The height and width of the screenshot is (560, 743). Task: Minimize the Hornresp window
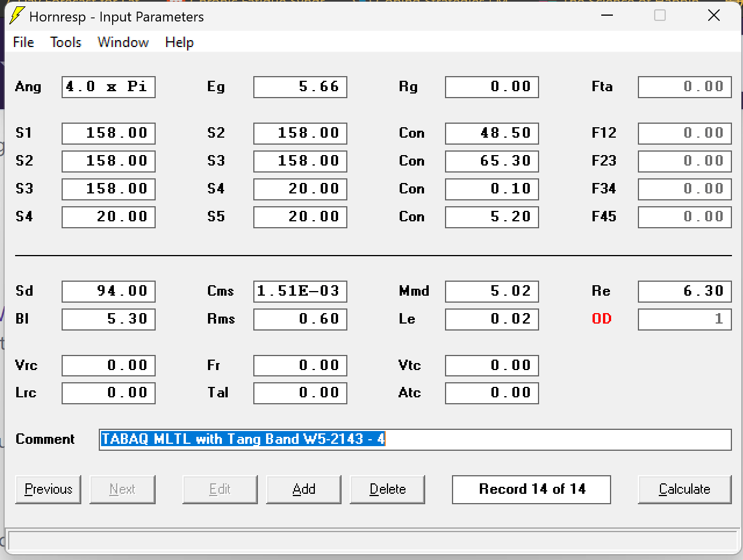coord(607,16)
